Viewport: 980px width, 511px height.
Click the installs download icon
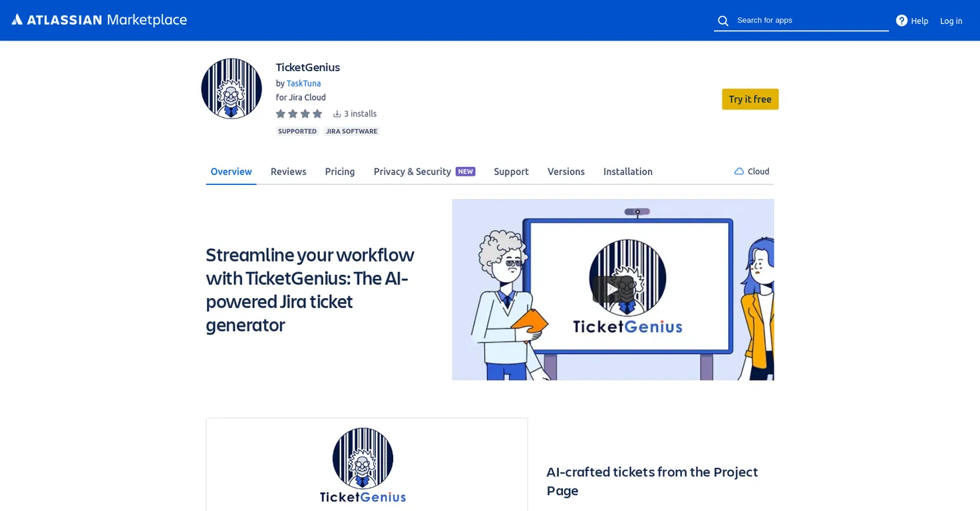(x=337, y=114)
